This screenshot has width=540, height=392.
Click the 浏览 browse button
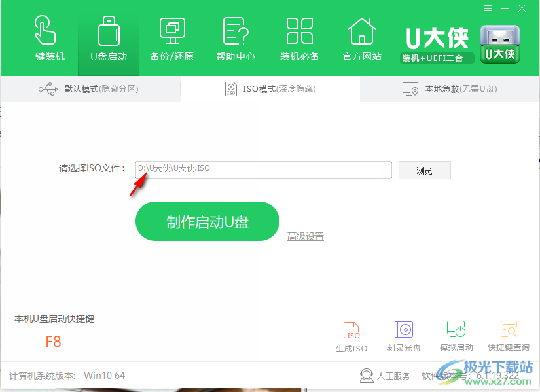pos(425,170)
